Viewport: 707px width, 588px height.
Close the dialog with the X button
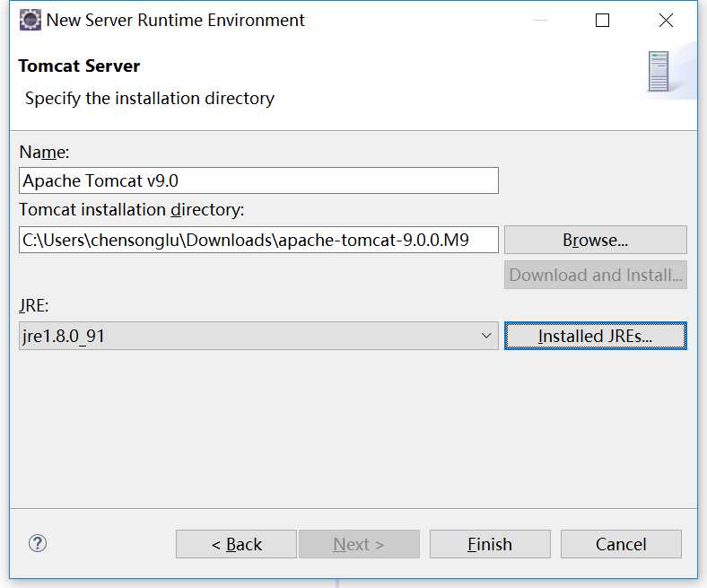(666, 21)
